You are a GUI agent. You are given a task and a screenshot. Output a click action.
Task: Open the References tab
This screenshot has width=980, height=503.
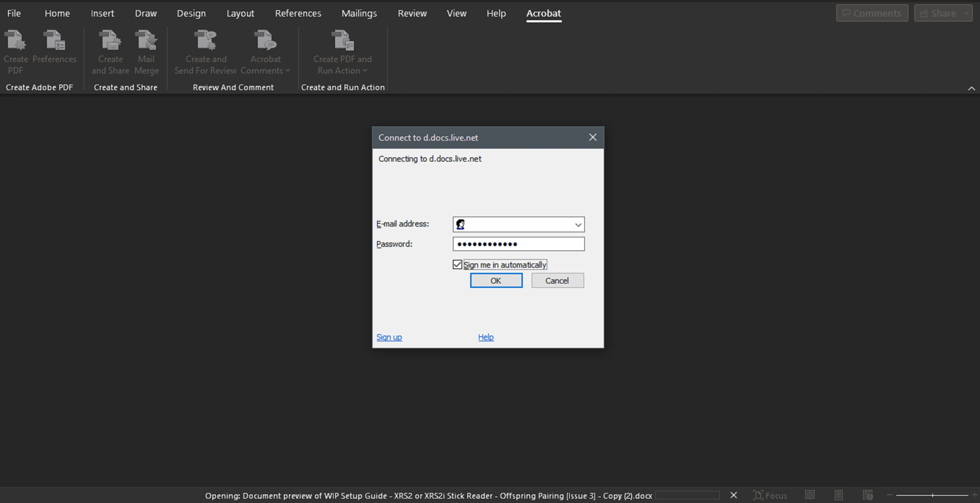click(x=298, y=13)
